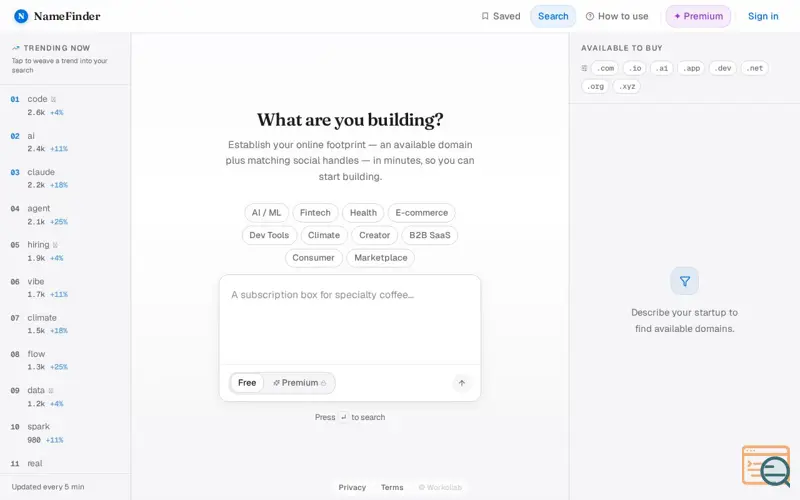The image size is (800, 500).
Task: Select the trending word ai
Action: [31, 136]
